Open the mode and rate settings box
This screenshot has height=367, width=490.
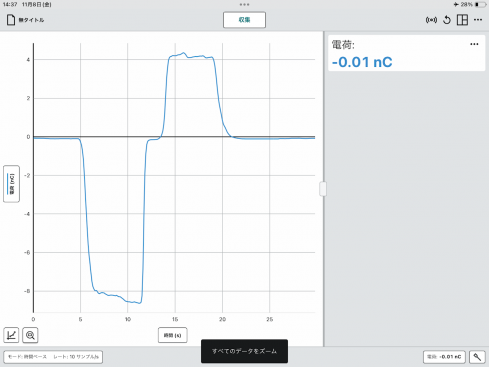[x=53, y=357]
